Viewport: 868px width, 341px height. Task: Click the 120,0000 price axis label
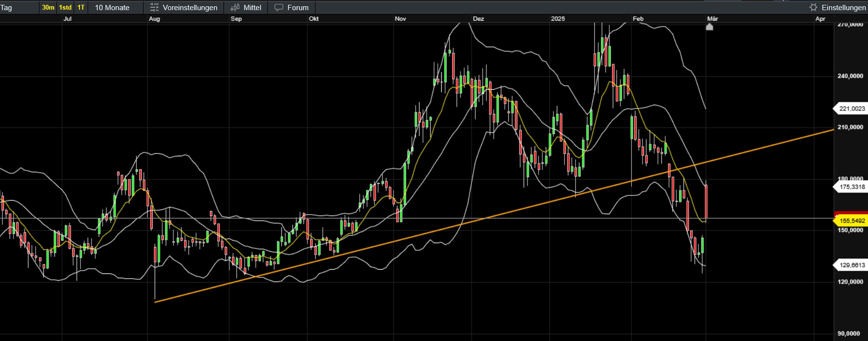pos(850,282)
